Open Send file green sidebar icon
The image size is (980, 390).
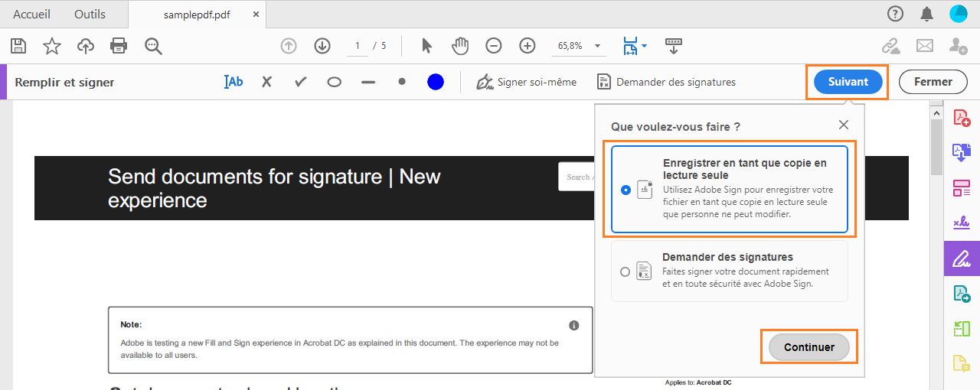(x=962, y=293)
